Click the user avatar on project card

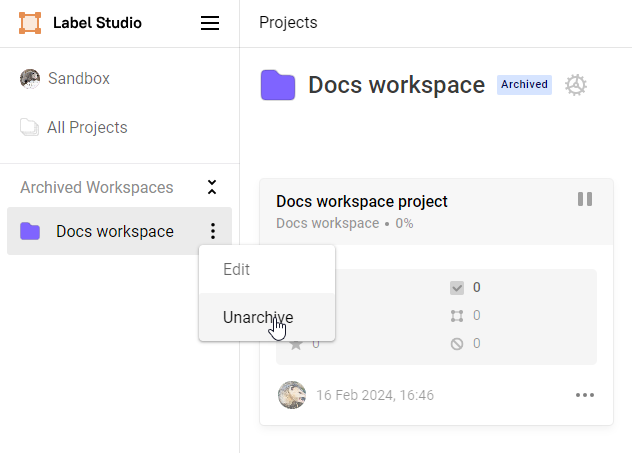tap(291, 395)
